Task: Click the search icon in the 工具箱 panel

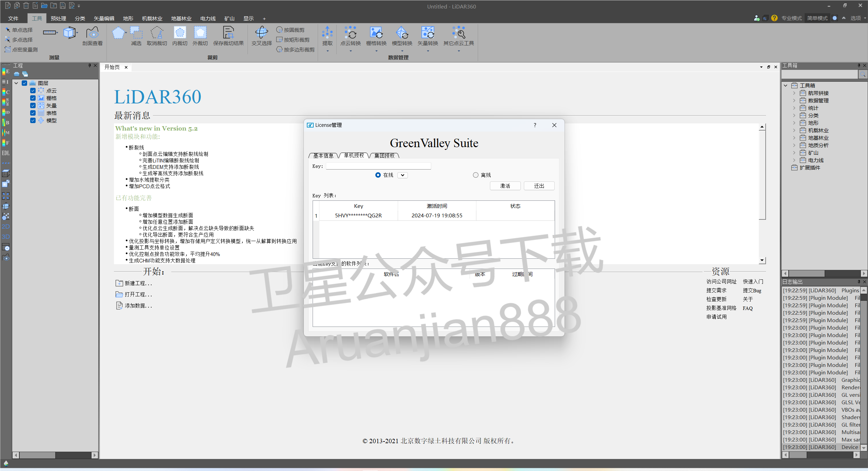Action: [x=863, y=74]
